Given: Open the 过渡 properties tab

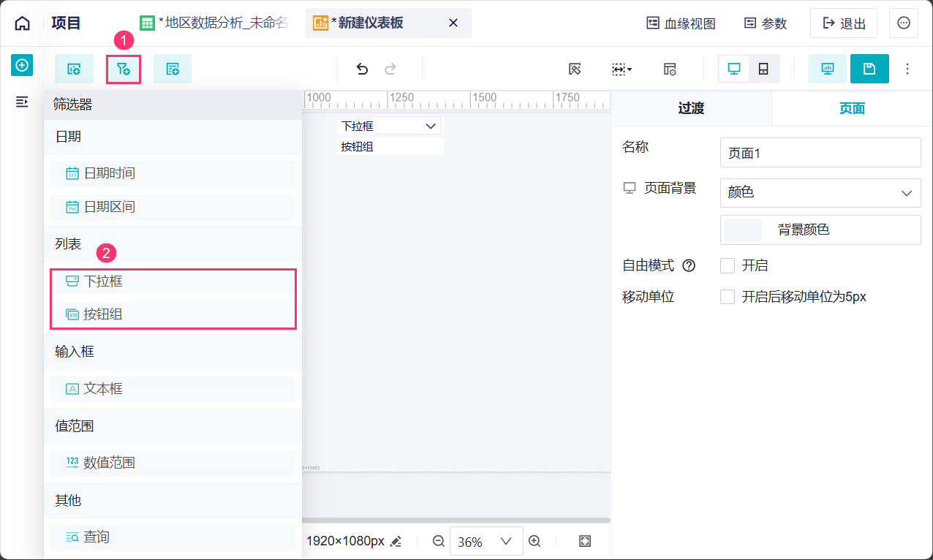Looking at the screenshot, I should 691,109.
